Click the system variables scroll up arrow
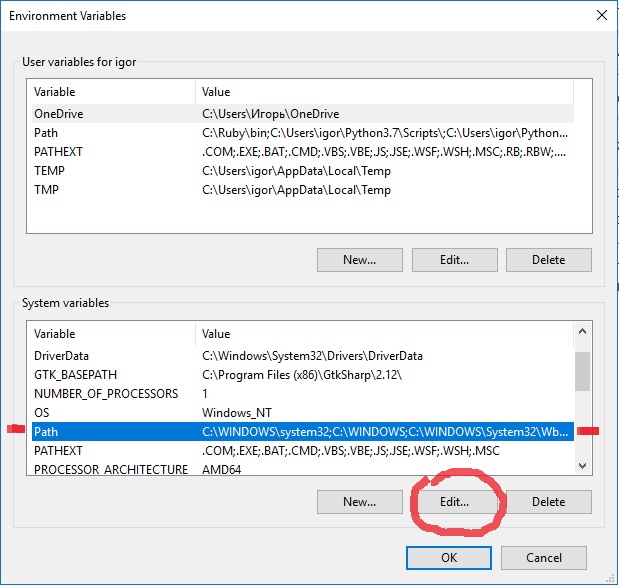Screen dimensions: 619x587 [x=582, y=331]
